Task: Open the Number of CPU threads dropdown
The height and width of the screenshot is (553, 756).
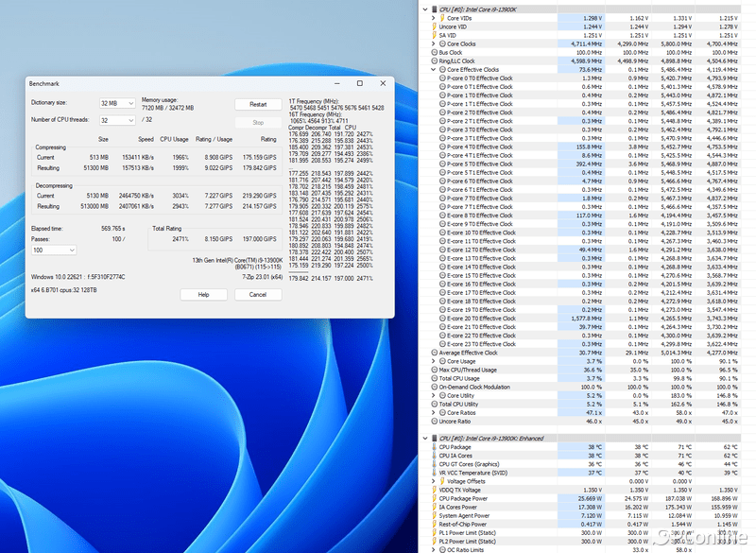Action: [116, 120]
